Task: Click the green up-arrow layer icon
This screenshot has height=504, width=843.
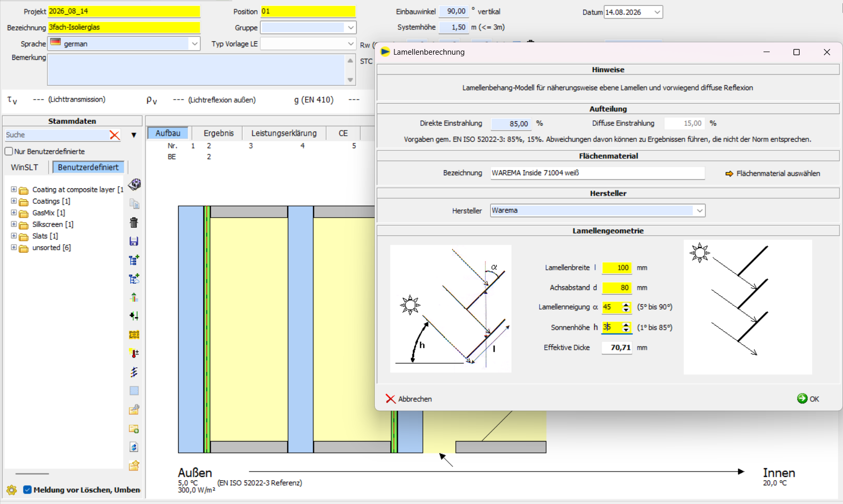Action: click(134, 297)
